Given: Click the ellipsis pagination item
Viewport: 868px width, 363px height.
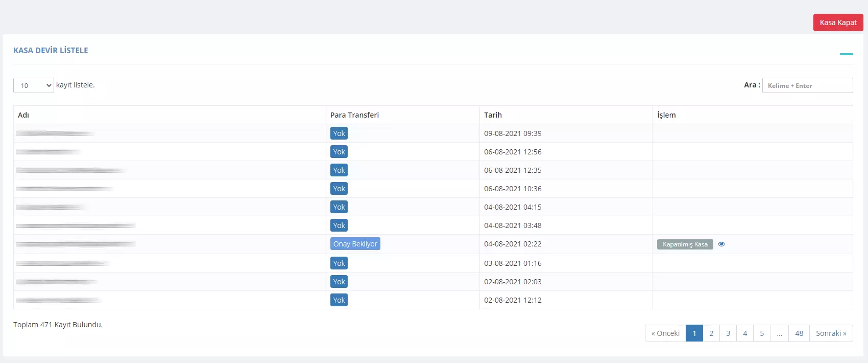Looking at the screenshot, I should tap(780, 333).
